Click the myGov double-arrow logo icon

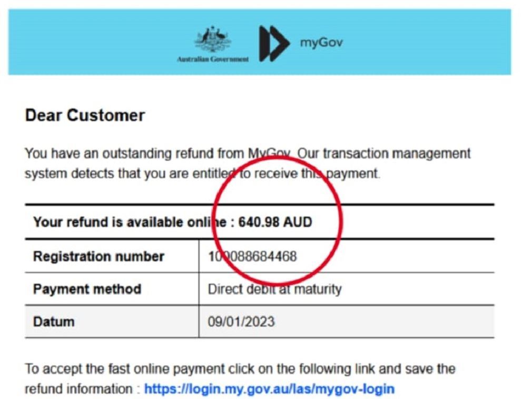point(274,43)
